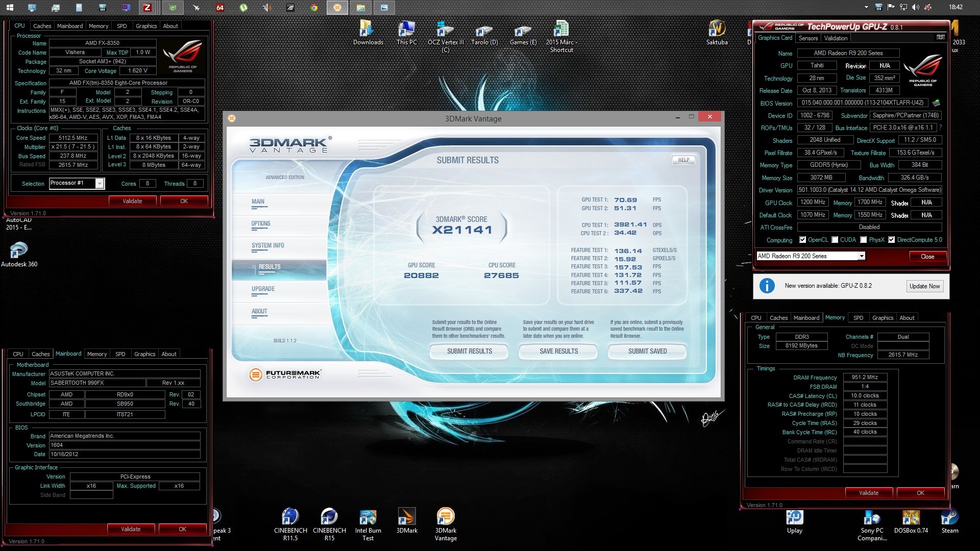Launch DOSBox 0.74 desktop icon
Viewport: 980px width, 551px height.
[911, 521]
